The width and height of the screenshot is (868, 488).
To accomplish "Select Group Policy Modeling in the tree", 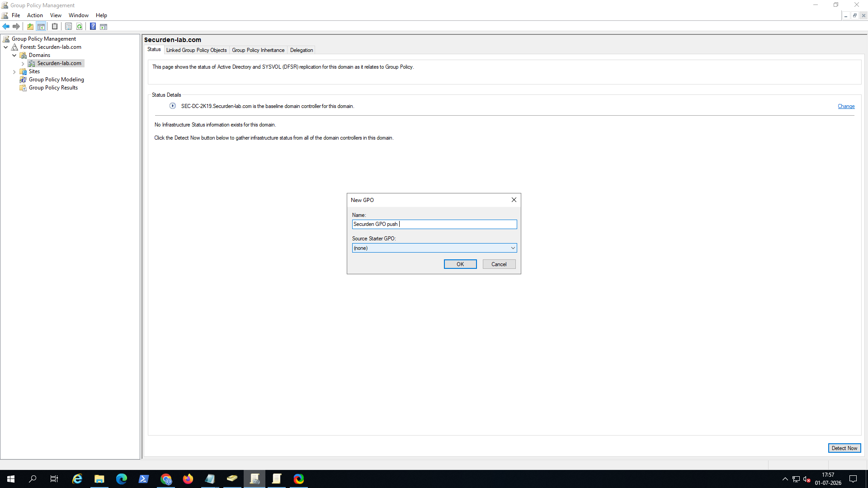I will point(57,80).
